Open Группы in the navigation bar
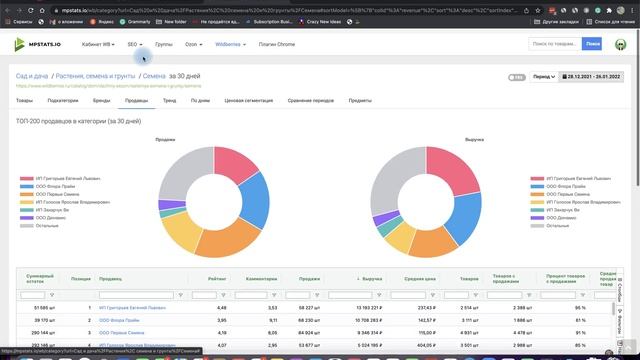This screenshot has width=640, height=360. (164, 44)
